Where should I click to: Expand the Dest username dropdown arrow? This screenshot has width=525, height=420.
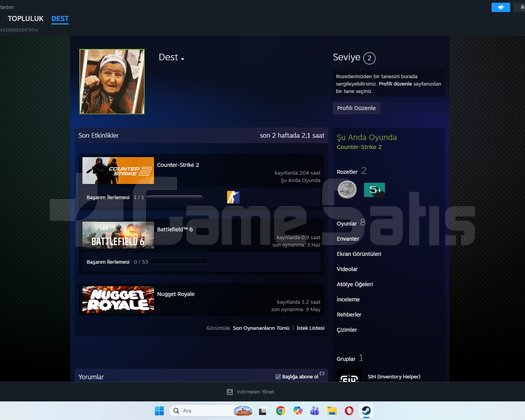point(182,59)
